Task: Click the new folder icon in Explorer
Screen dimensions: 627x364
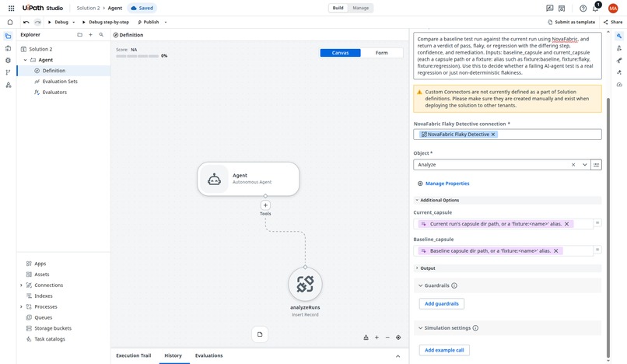Action: tap(79, 35)
